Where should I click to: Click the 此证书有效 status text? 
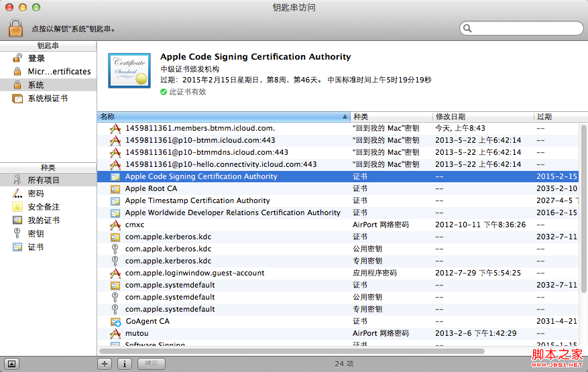(x=188, y=92)
